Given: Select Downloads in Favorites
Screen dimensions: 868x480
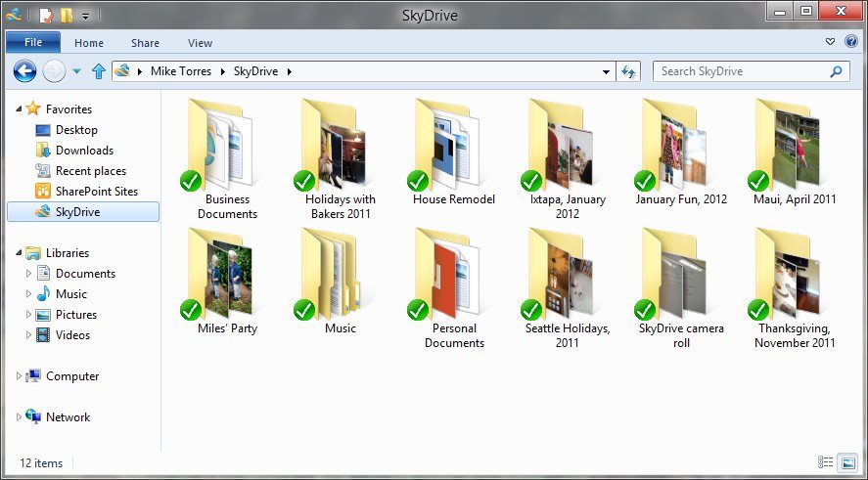Looking at the screenshot, I should pos(84,151).
